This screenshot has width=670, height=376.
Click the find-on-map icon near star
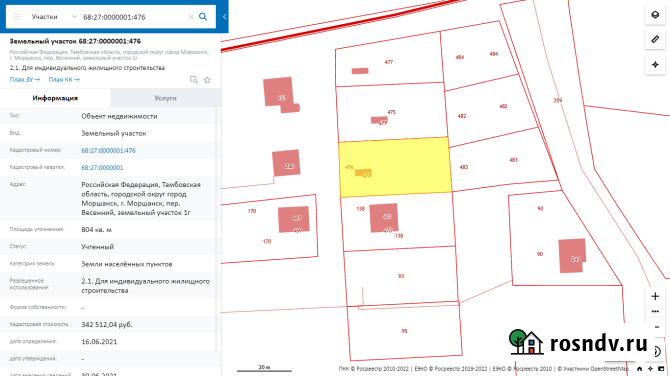coord(194,80)
